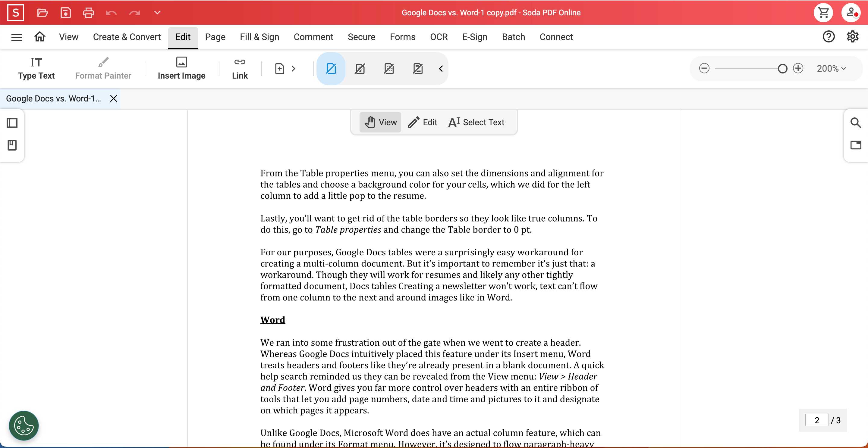Undo the last action

111,13
